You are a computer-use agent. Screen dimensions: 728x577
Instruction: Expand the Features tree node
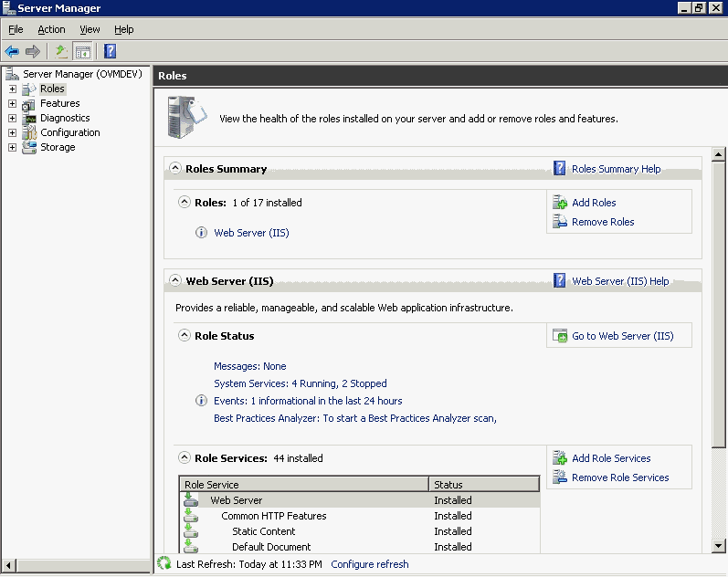pos(13,103)
